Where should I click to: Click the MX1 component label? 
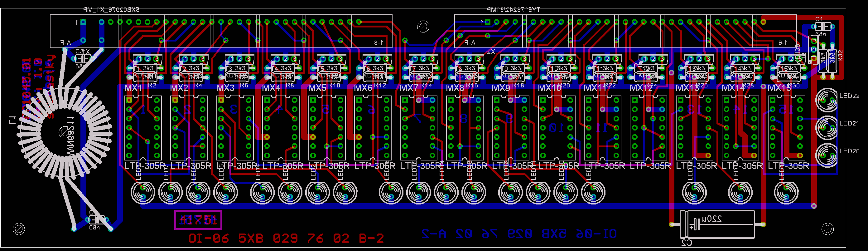pyautogui.click(x=133, y=88)
